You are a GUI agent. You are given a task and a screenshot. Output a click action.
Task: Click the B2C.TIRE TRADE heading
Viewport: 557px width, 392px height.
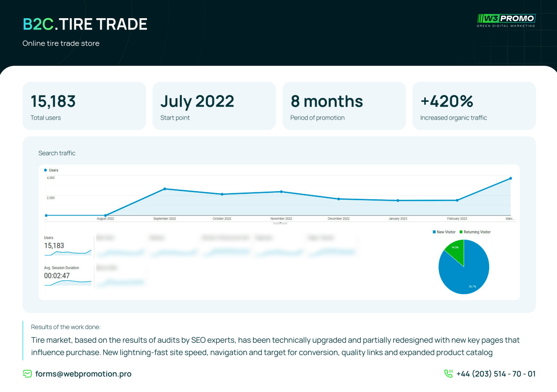[x=85, y=24]
